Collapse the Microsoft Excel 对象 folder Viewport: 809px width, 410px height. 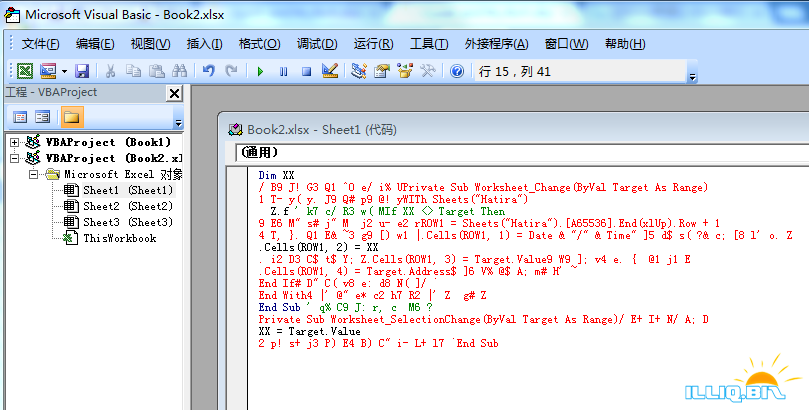point(34,174)
